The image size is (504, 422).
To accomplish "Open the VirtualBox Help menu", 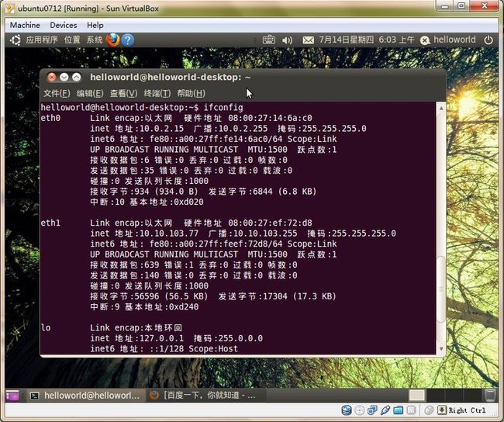I will pyautogui.click(x=95, y=25).
